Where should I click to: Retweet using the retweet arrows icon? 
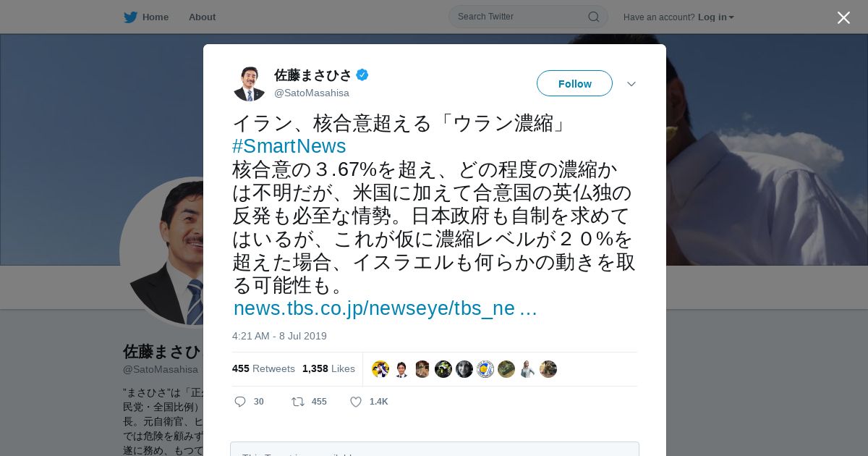(x=297, y=402)
